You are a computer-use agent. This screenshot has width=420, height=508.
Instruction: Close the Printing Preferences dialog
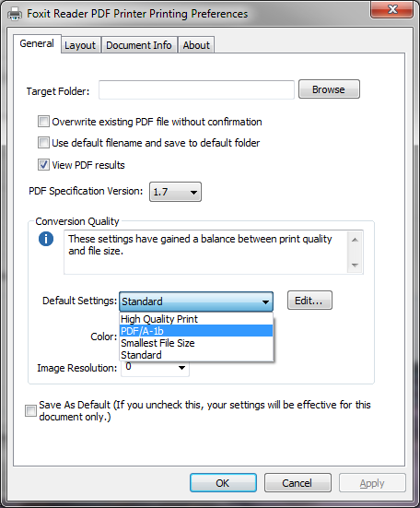391,9
